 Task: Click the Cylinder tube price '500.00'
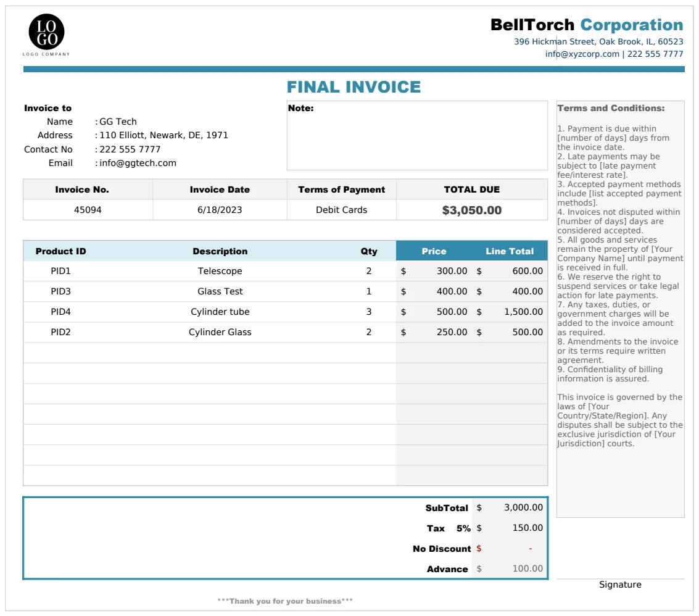tap(452, 312)
